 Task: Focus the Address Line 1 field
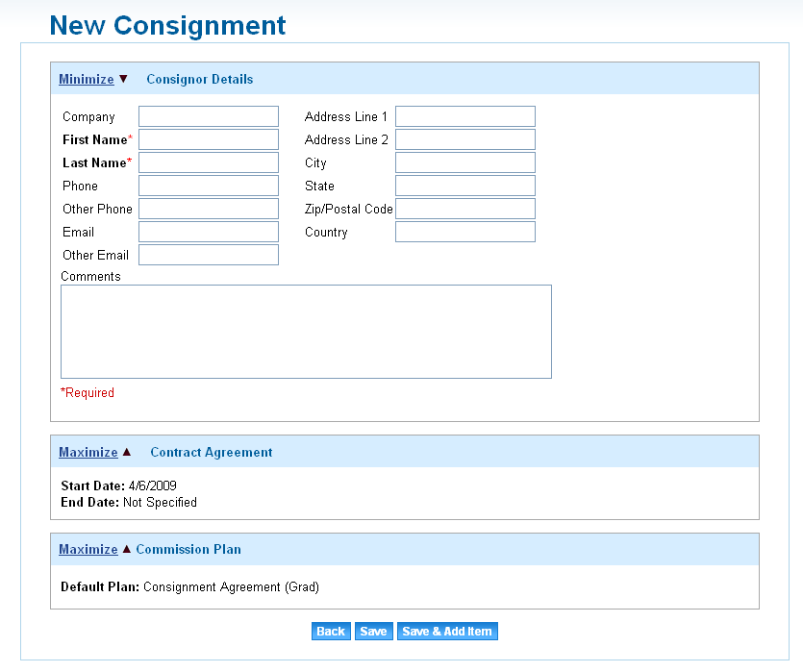click(x=465, y=116)
